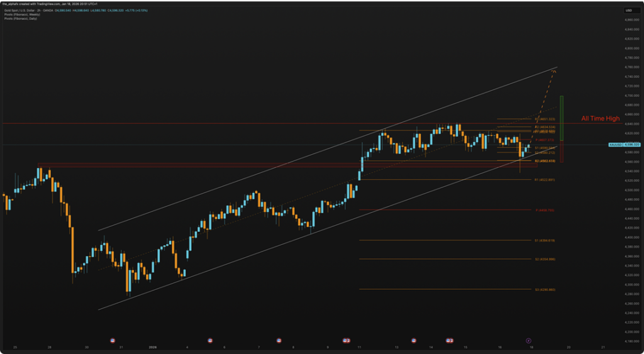Click the double event flags near Jan 11
644x354 pixels.
pyautogui.click(x=346, y=340)
